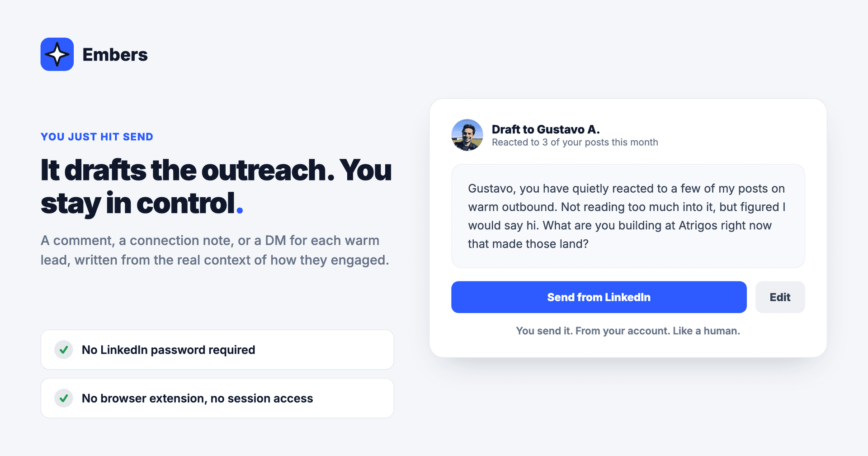Click the blue period after 'control'
Viewport: 868px width, 456px height.
click(x=240, y=210)
